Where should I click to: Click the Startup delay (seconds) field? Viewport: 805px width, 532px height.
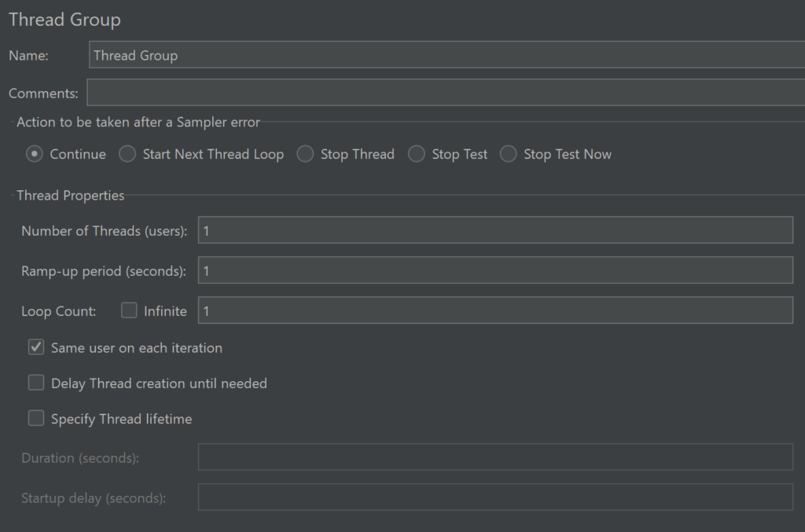pos(495,497)
